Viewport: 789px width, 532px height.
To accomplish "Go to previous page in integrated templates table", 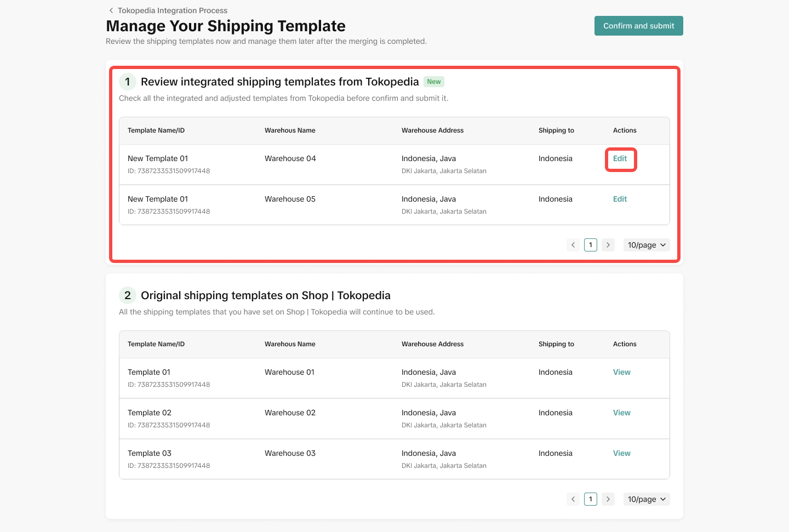I will pos(573,245).
